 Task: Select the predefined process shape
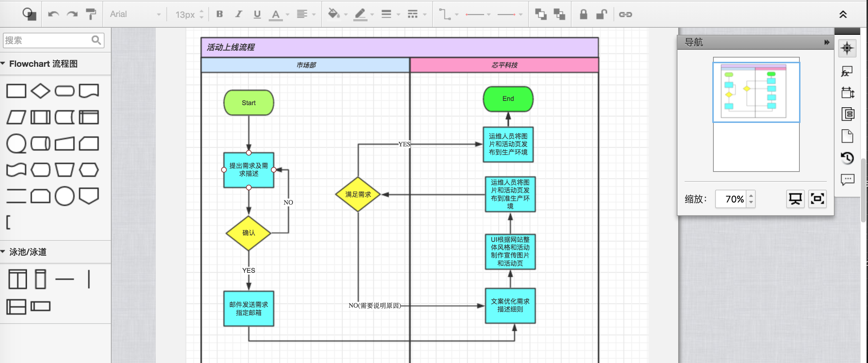click(41, 117)
